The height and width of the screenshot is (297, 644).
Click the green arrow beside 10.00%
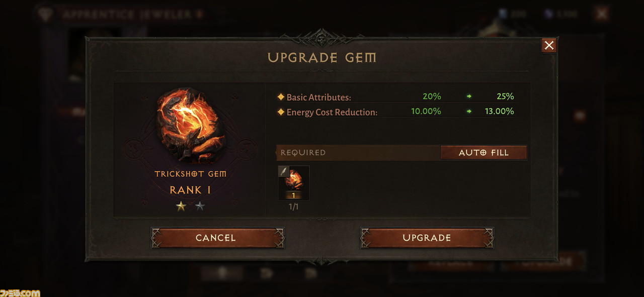click(x=469, y=111)
